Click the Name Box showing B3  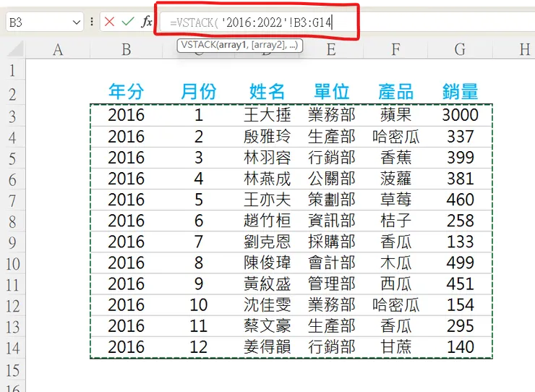click(44, 22)
